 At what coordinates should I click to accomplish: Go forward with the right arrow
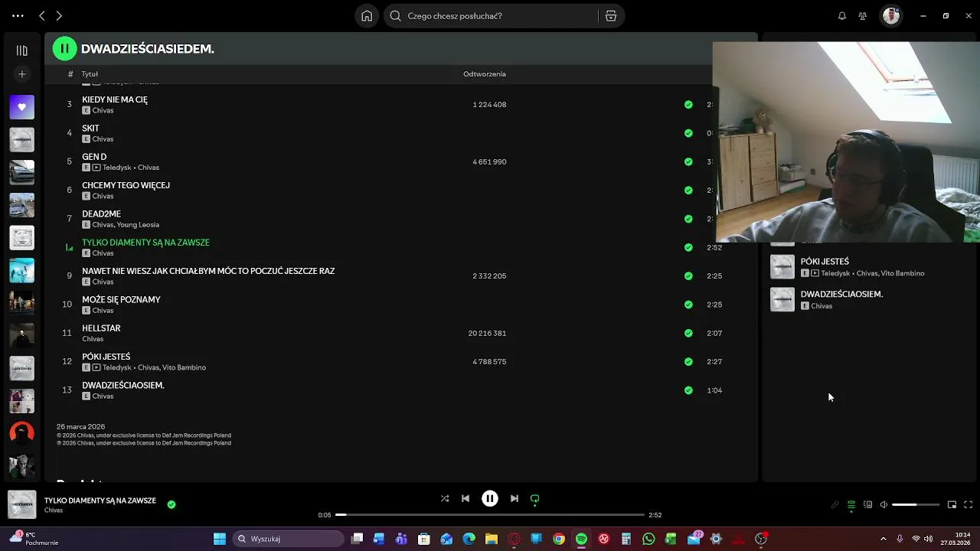coord(59,15)
